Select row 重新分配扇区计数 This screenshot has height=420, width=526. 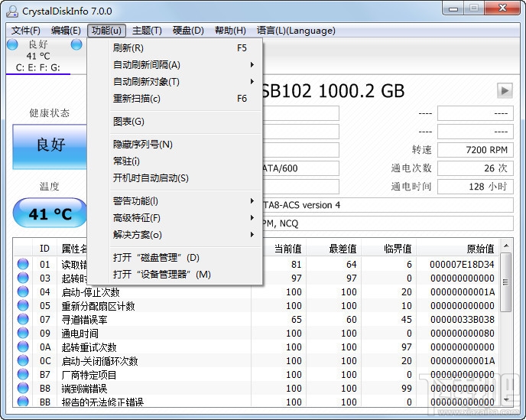tap(256, 305)
